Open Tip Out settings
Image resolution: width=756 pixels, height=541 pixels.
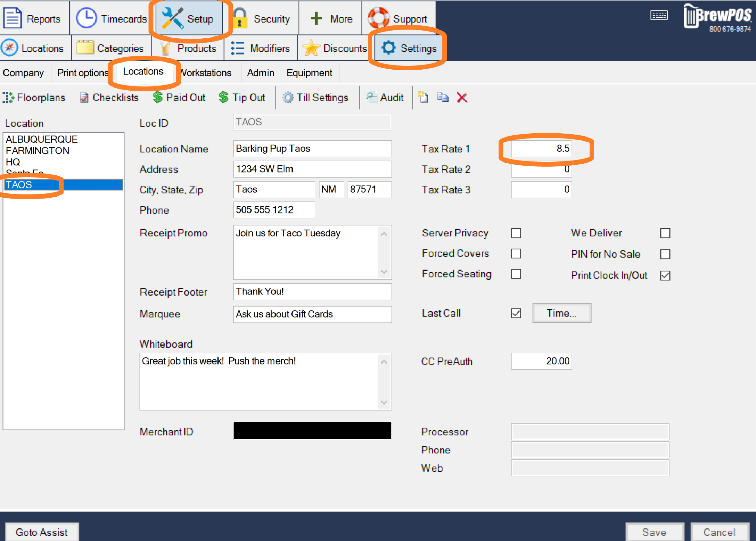tap(242, 98)
